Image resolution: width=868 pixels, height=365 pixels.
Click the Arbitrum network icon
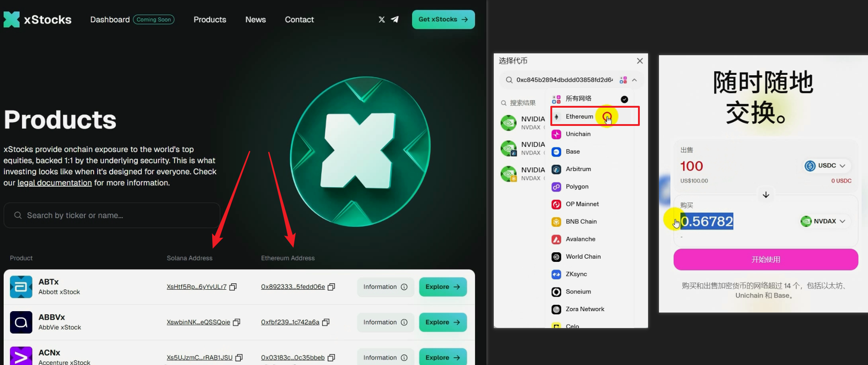[556, 169]
